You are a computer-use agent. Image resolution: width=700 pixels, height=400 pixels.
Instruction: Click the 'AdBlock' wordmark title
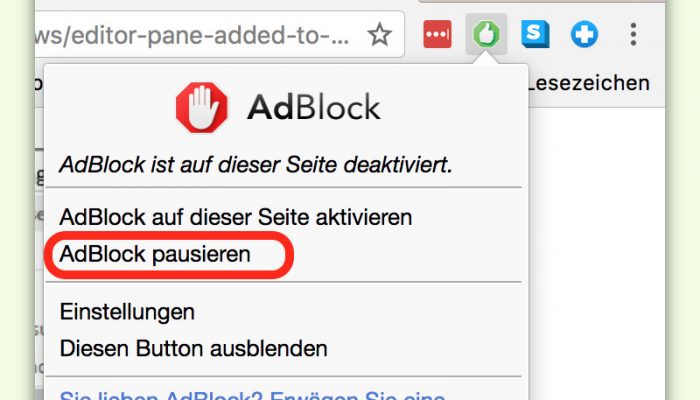tap(314, 107)
